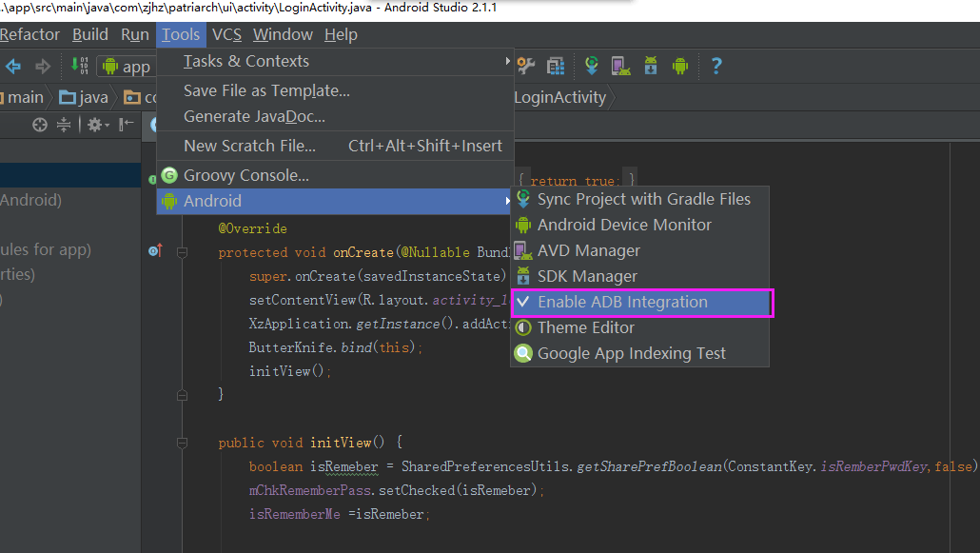Close the open Tools menu
Screen dimensions: 980x553
point(181,34)
